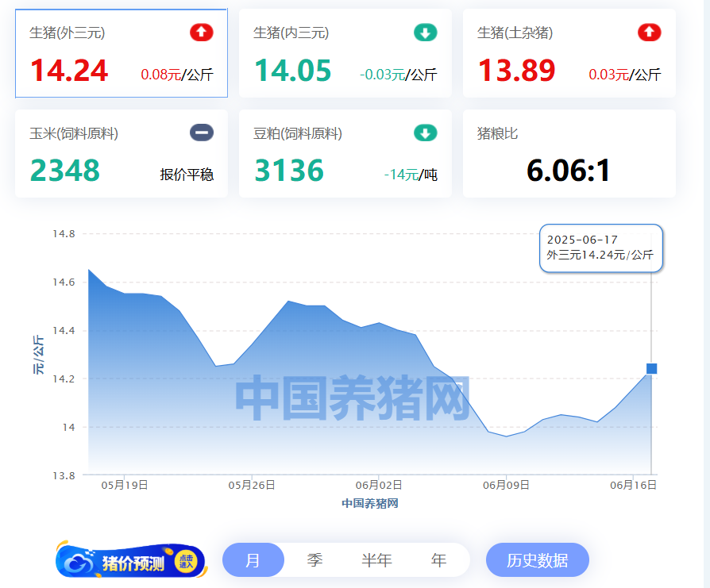Click 14.4 y-axis label
The image size is (710, 588).
click(x=64, y=331)
